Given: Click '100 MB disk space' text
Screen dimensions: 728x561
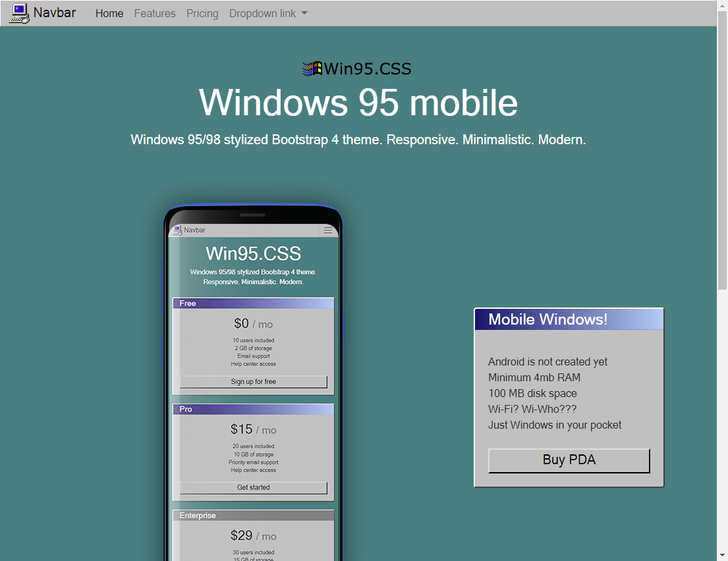Looking at the screenshot, I should 532,393.
